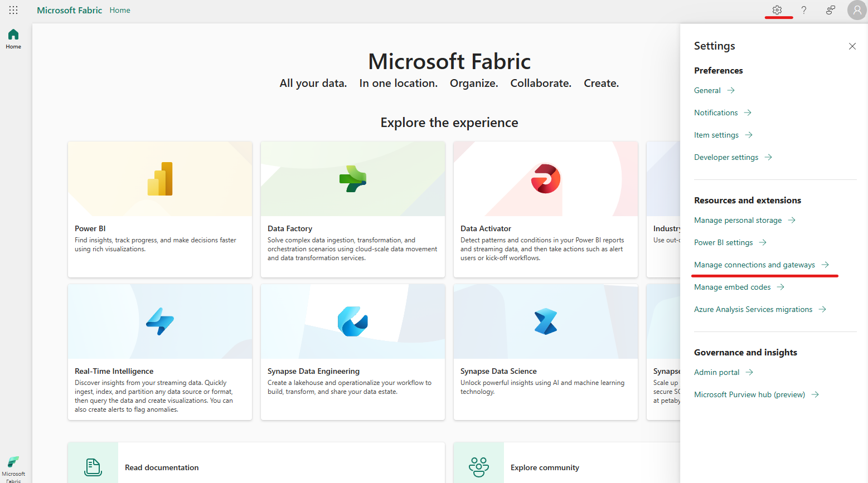Image resolution: width=868 pixels, height=483 pixels.
Task: Click arrow next to Azure Analysis Services migrations
Action: [822, 309]
